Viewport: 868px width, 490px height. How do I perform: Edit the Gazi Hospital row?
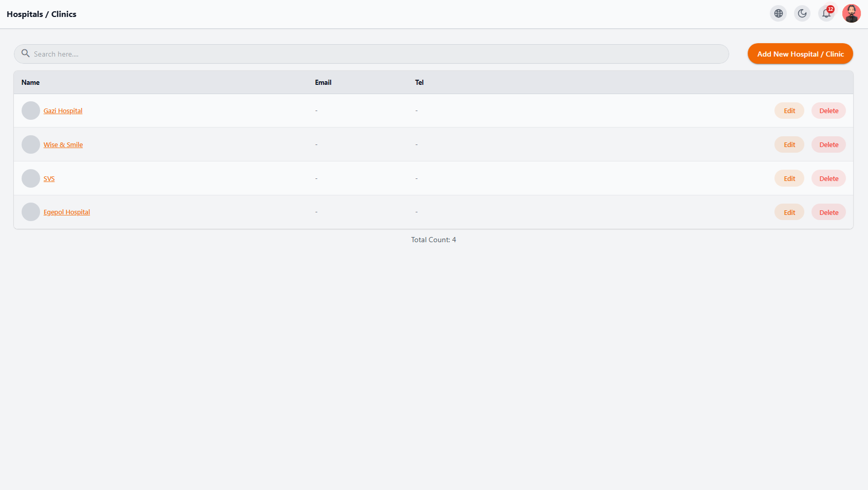pyautogui.click(x=789, y=111)
